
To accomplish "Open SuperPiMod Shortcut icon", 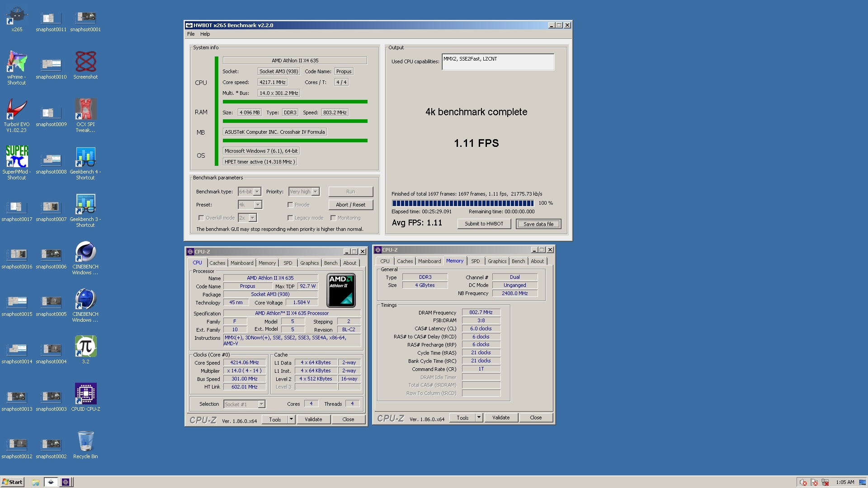I will coord(17,162).
